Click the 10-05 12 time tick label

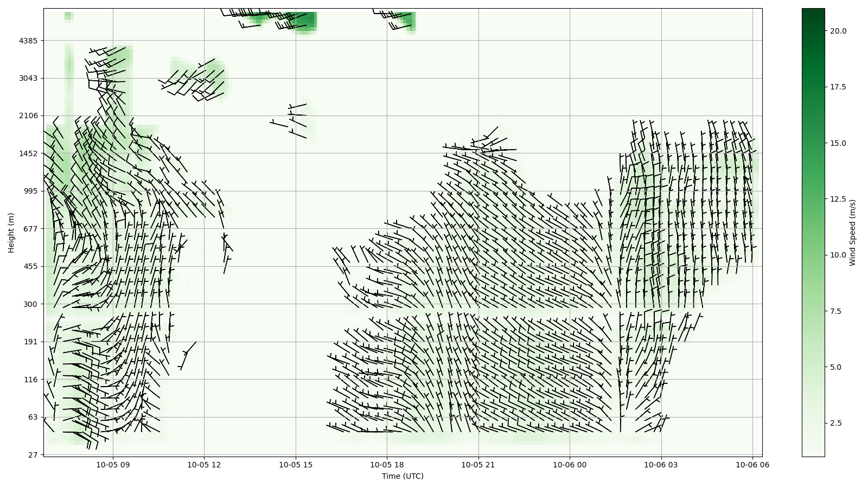point(205,465)
